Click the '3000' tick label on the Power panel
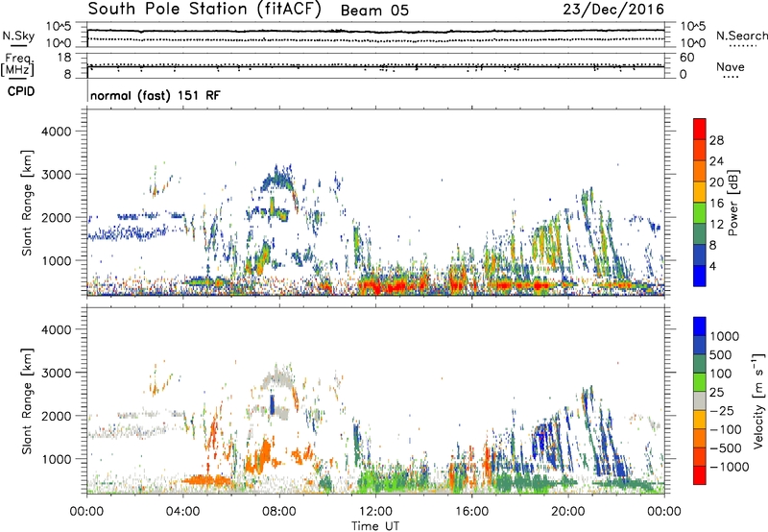The height and width of the screenshot is (532, 768). tap(57, 175)
